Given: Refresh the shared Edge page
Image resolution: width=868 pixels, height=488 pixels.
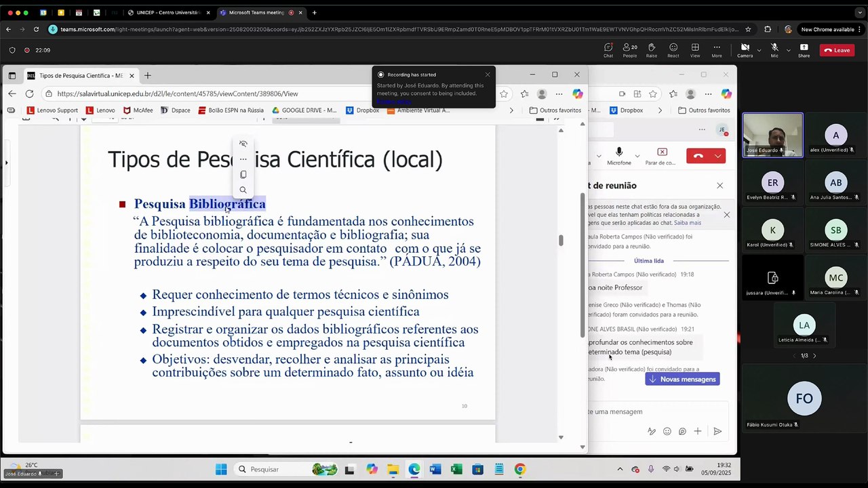Looking at the screenshot, I should pyautogui.click(x=29, y=94).
